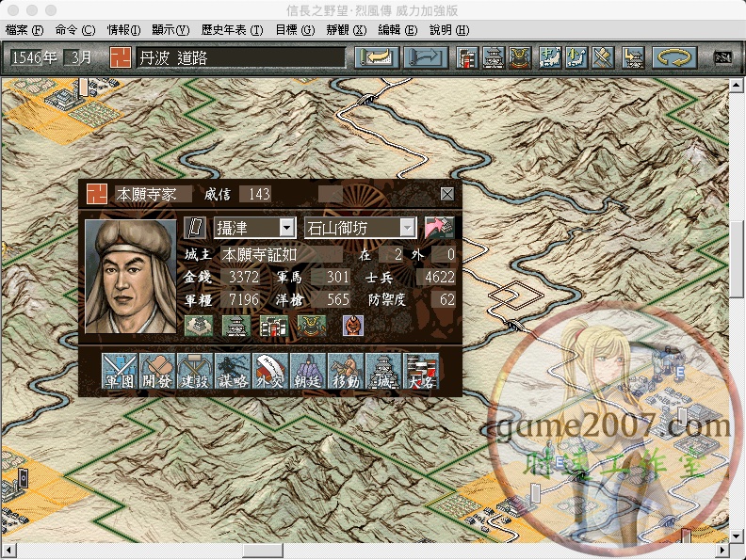Open the 情報 (I) menu

tap(123, 30)
